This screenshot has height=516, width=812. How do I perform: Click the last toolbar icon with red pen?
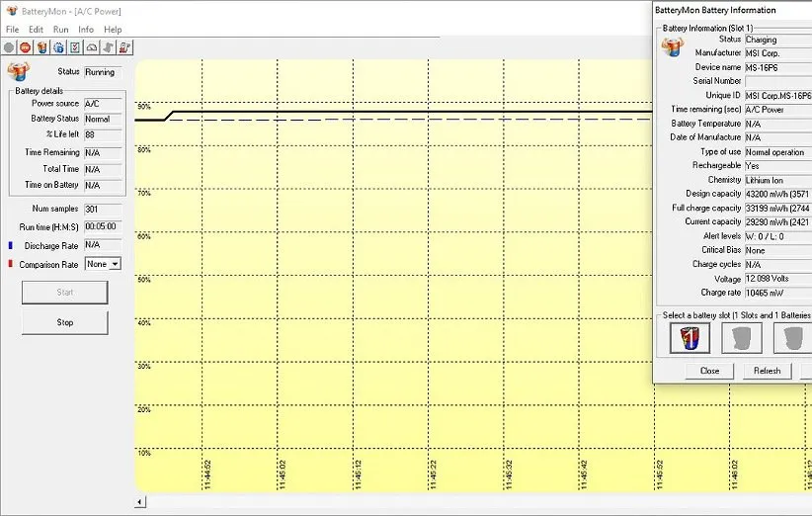[x=124, y=46]
